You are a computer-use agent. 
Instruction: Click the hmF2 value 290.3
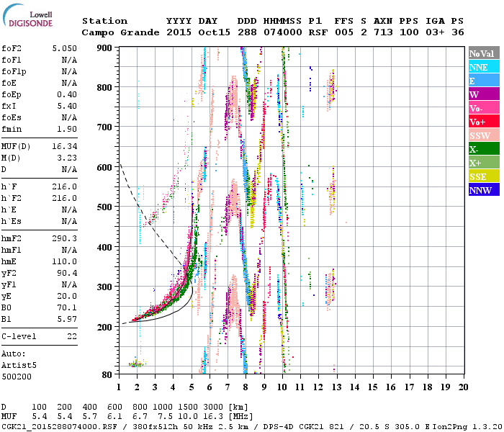click(x=65, y=238)
